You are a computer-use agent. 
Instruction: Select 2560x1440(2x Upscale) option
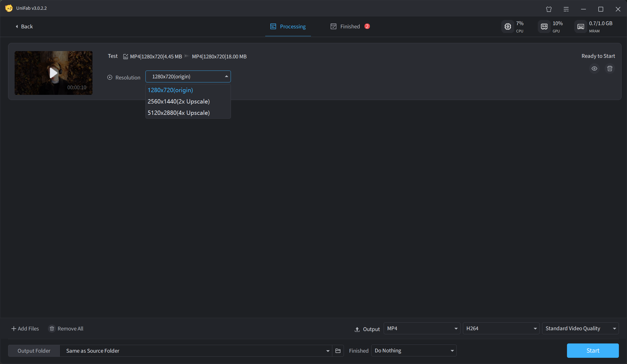[188, 101]
